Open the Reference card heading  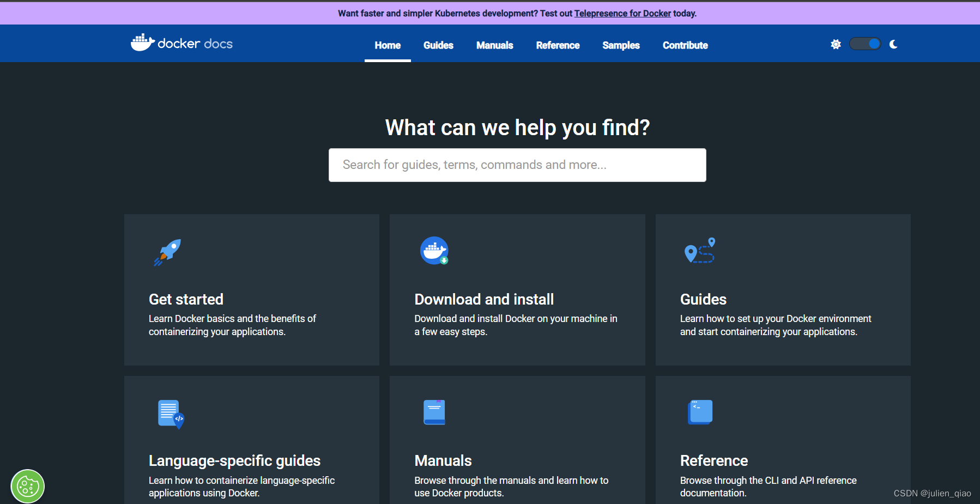714,461
